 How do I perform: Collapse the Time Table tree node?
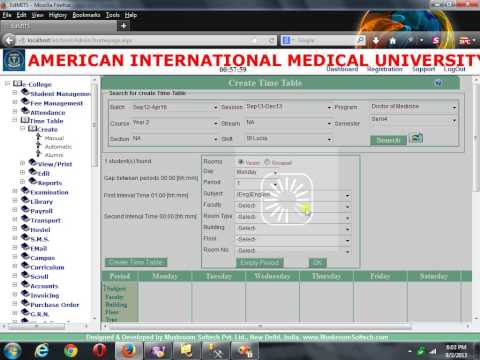(15, 119)
